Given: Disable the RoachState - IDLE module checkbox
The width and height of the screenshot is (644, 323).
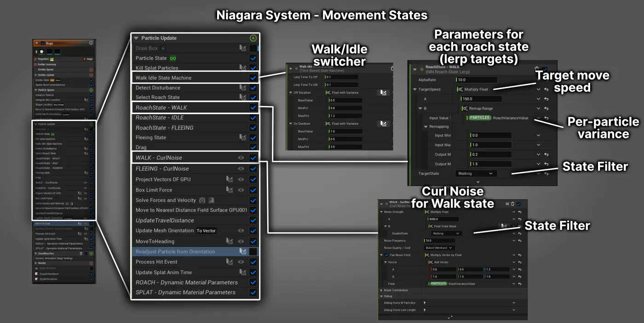Looking at the screenshot, I should 253,118.
